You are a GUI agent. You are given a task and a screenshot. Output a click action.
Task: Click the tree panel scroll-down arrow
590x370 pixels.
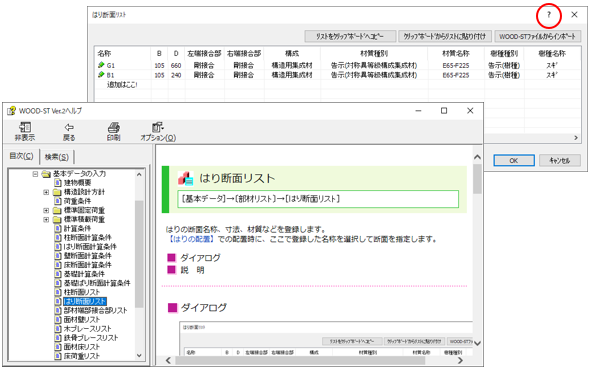[x=139, y=355]
